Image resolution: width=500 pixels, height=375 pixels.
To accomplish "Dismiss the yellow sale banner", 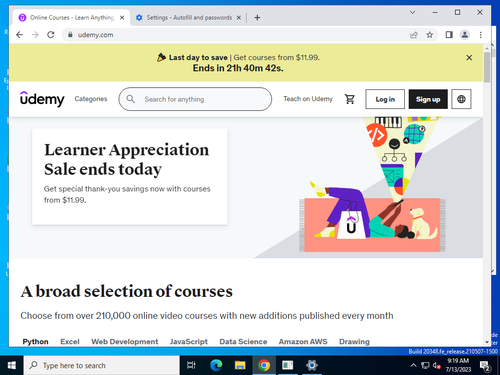I will 469,58.
